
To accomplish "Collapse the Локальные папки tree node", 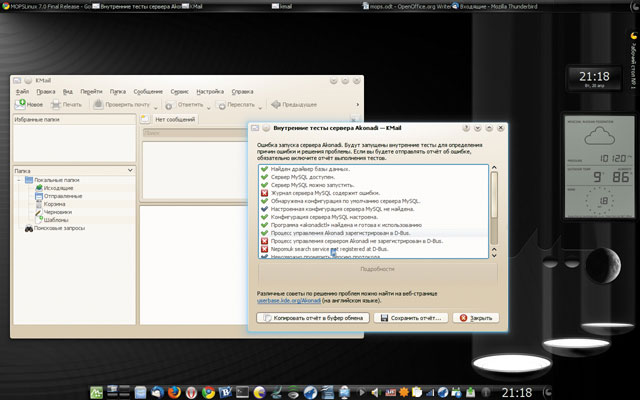I will (19, 180).
